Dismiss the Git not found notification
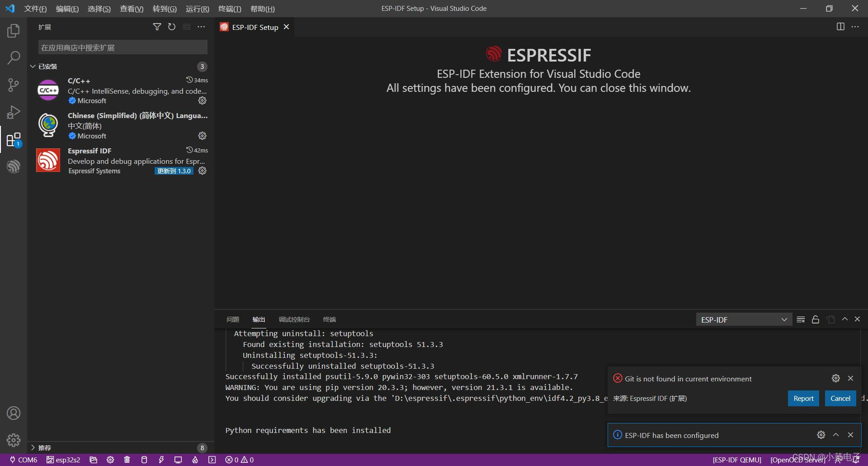This screenshot has width=868, height=466. click(x=850, y=378)
